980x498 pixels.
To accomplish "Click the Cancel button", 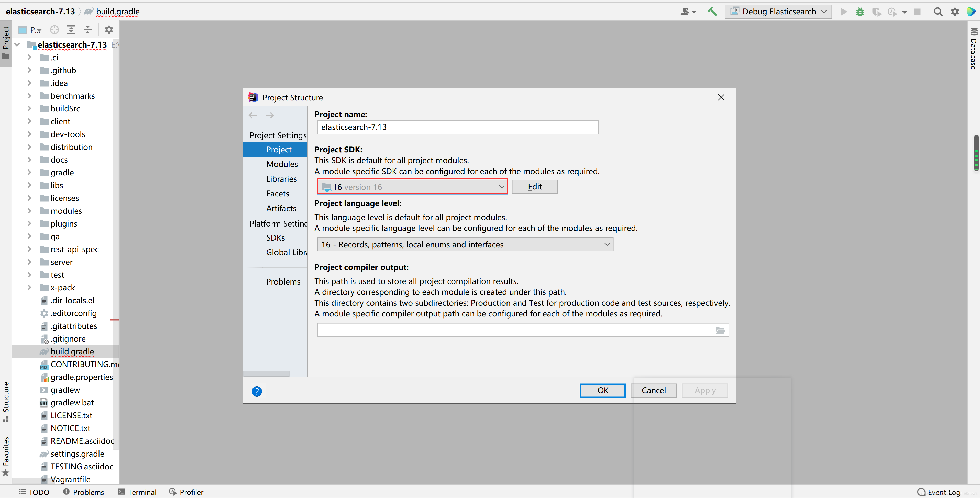I will 653,390.
